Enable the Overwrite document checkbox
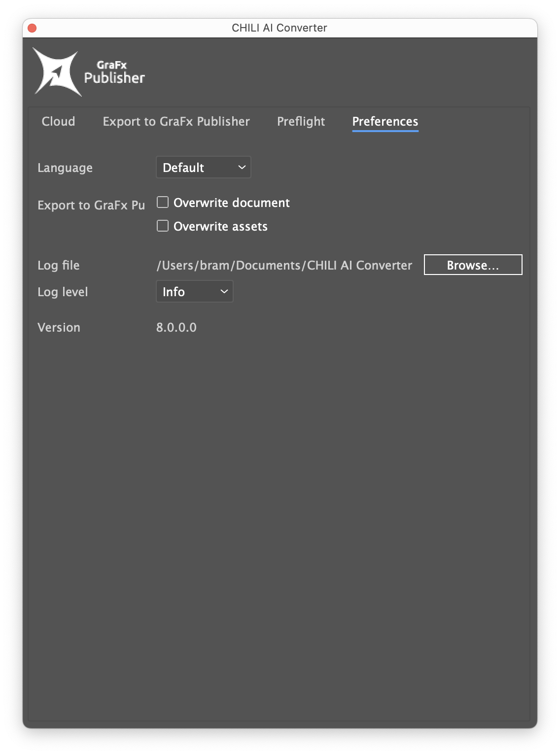The width and height of the screenshot is (560, 755). (163, 203)
